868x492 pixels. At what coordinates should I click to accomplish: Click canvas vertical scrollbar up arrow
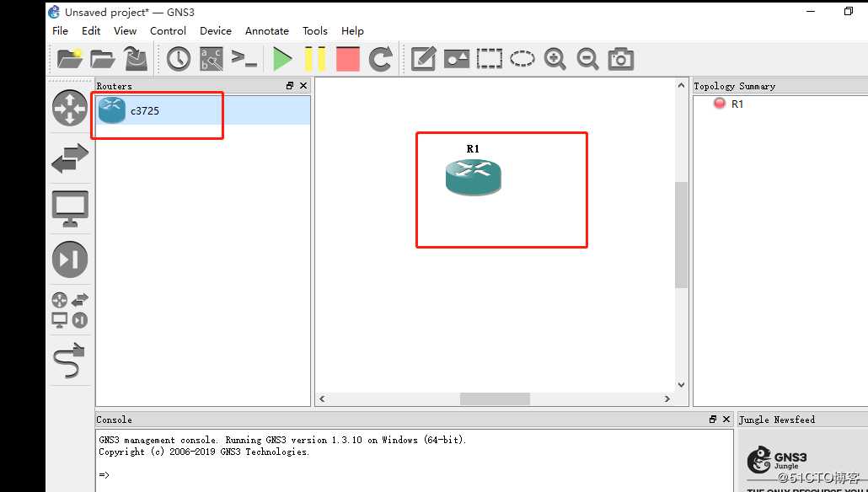point(682,85)
